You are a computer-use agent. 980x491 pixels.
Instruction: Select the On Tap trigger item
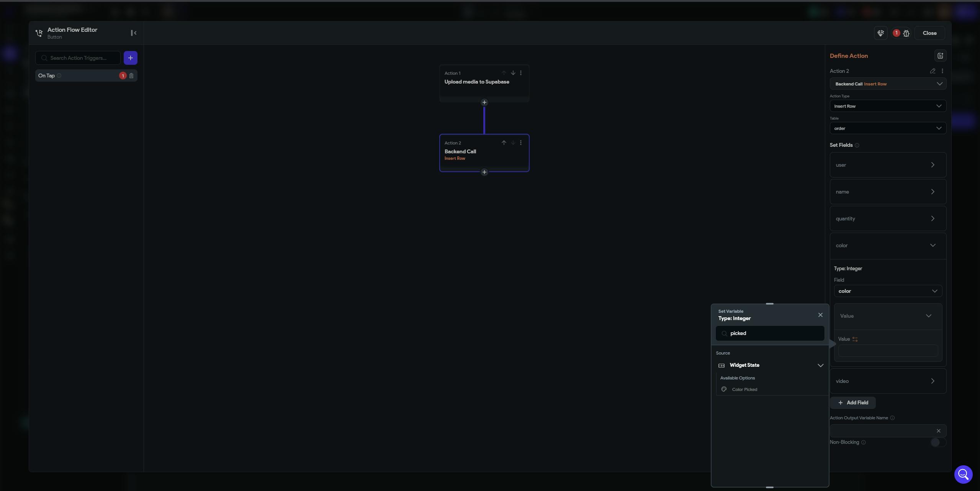coord(77,76)
